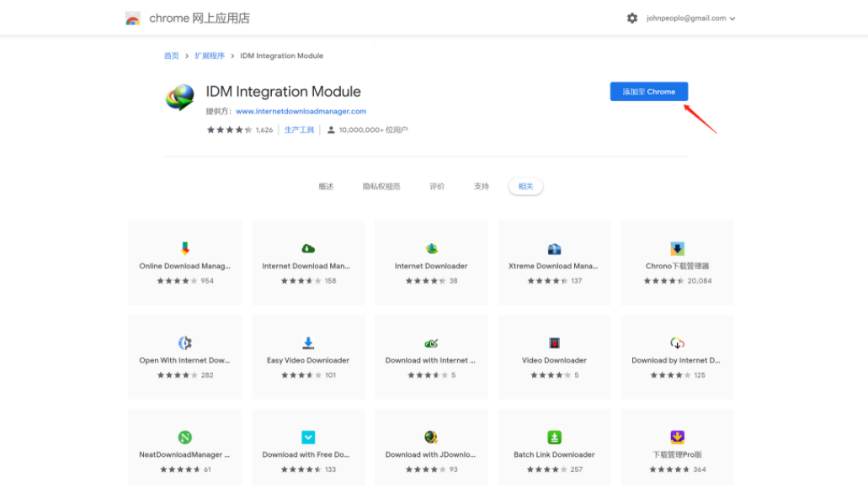Open the Batch Link Downloader title
The height and width of the screenshot is (493, 868).
[554, 455]
